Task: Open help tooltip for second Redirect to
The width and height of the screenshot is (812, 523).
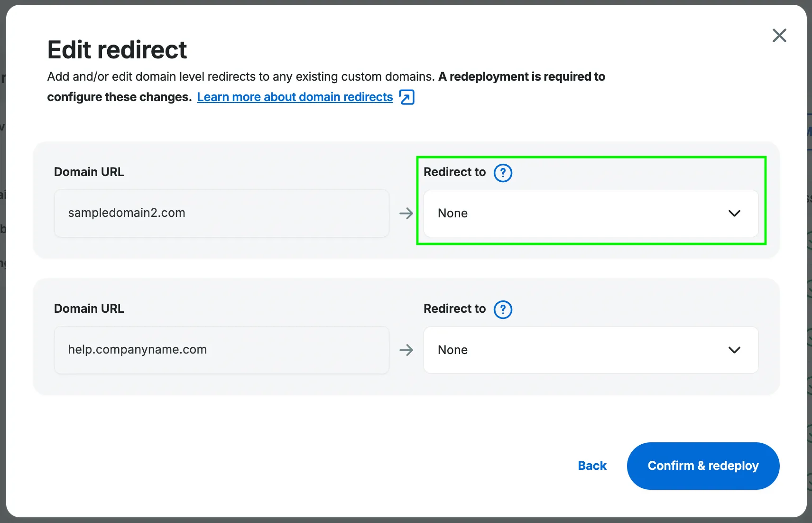Action: pyautogui.click(x=503, y=309)
